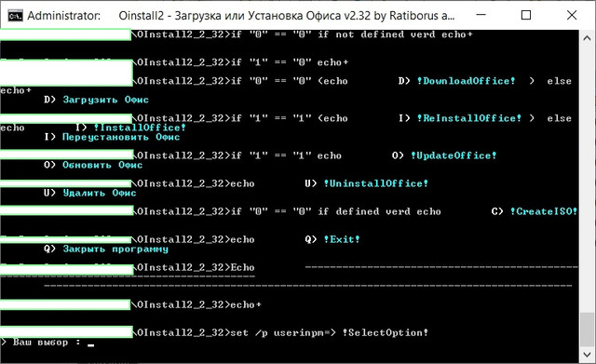
Task: Click the vertical scrollbar thumb
Action: [x=587, y=329]
